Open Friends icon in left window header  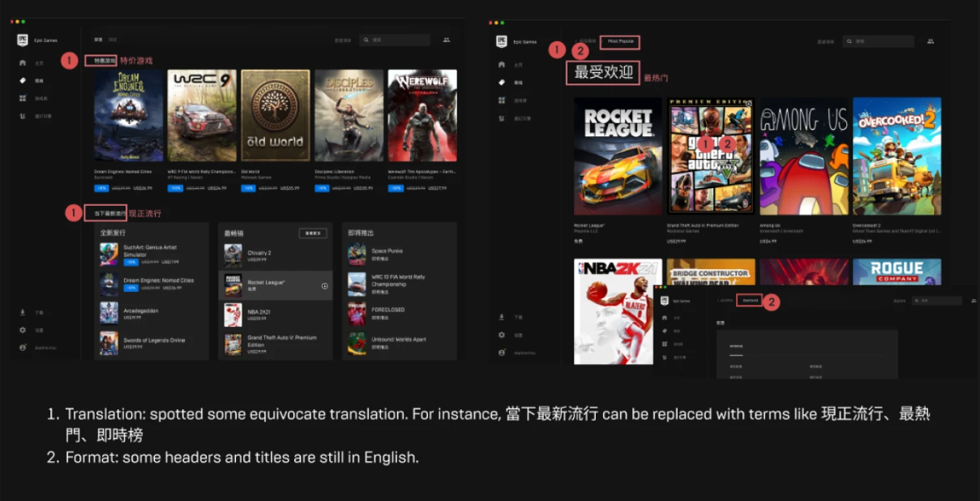(x=447, y=40)
